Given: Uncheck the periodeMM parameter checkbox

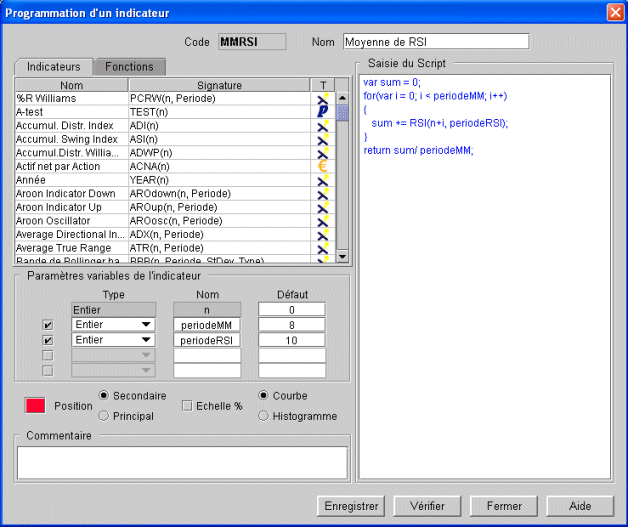Looking at the screenshot, I should pyautogui.click(x=48, y=325).
